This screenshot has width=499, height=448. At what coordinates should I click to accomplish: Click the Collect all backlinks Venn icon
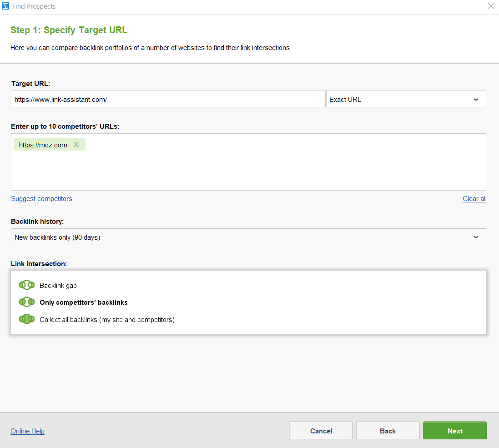coord(27,319)
